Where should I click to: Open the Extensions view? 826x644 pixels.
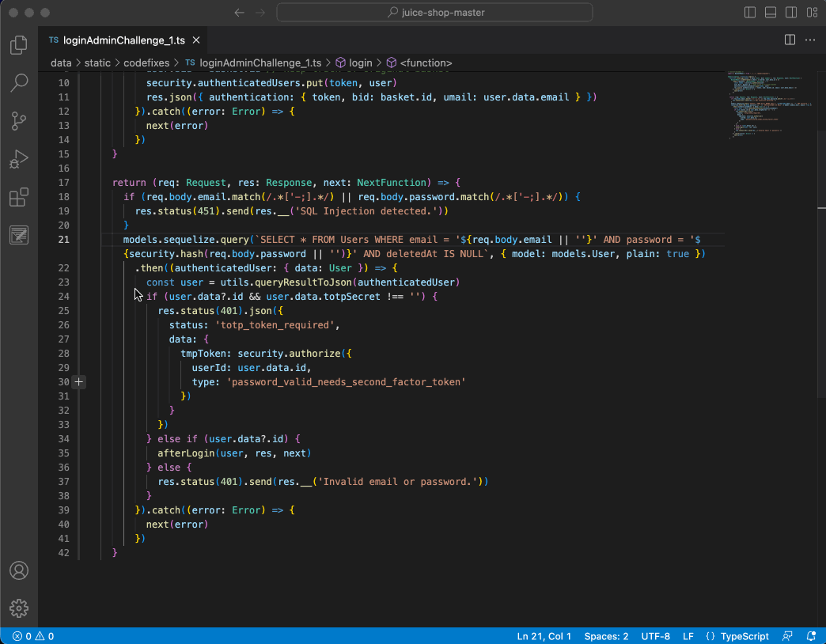[18, 197]
